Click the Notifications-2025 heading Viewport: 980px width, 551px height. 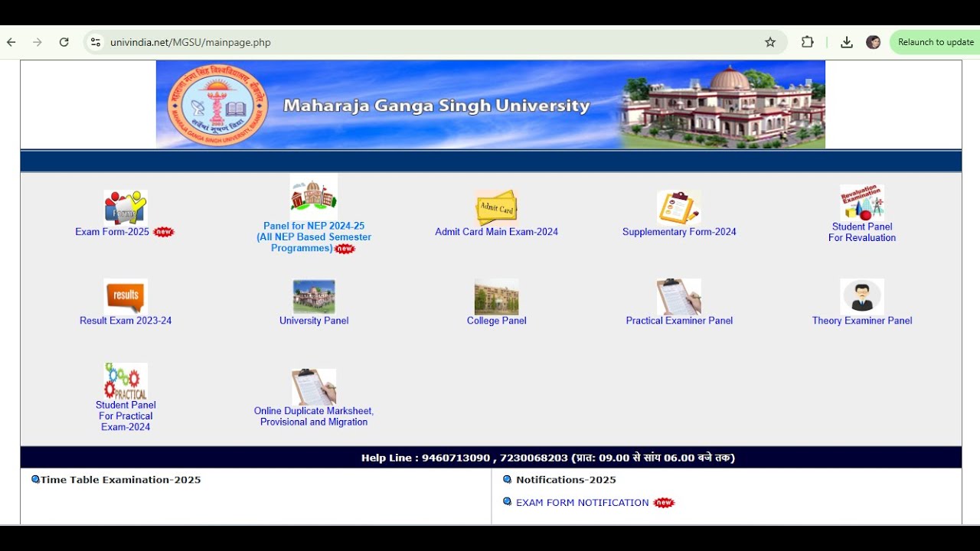click(566, 480)
